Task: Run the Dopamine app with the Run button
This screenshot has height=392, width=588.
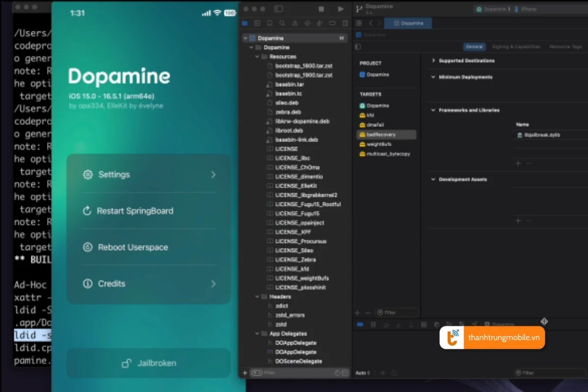Action: coord(341,9)
